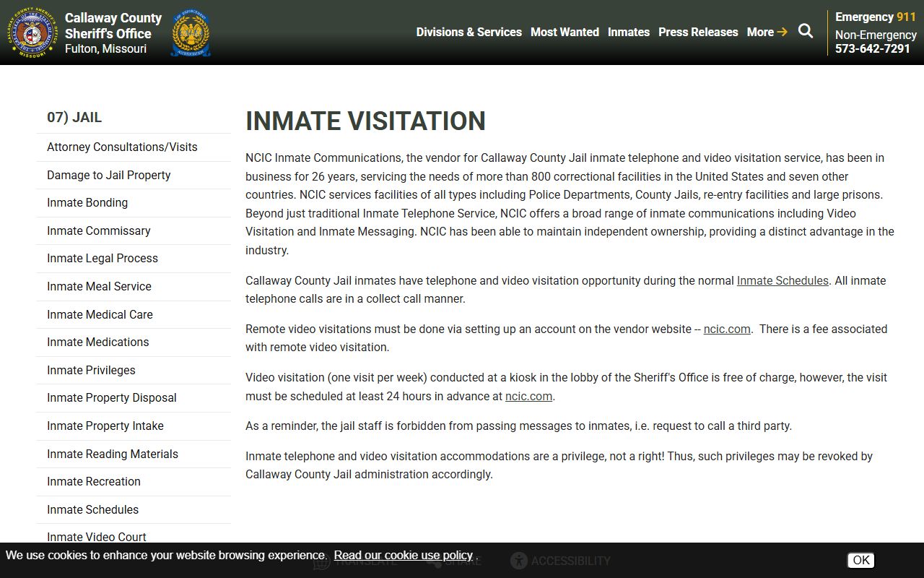
Task: Open Inmate Meal Service
Action: pos(134,286)
